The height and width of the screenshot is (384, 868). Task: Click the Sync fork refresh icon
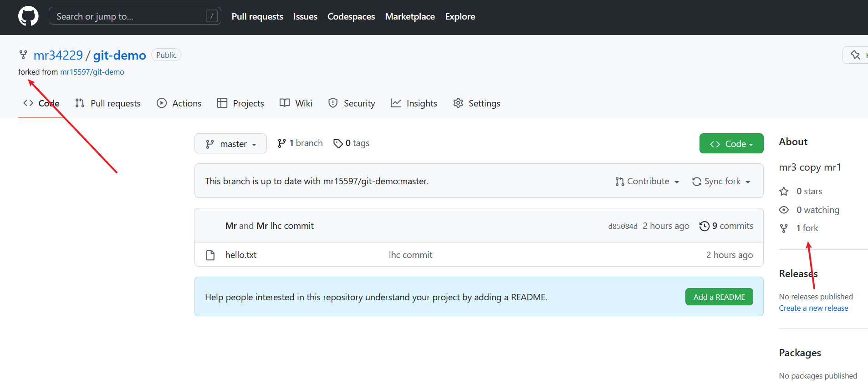(697, 182)
